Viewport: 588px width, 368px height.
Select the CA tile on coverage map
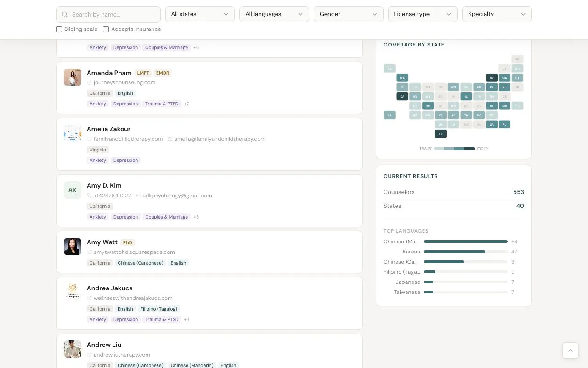tap(402, 97)
